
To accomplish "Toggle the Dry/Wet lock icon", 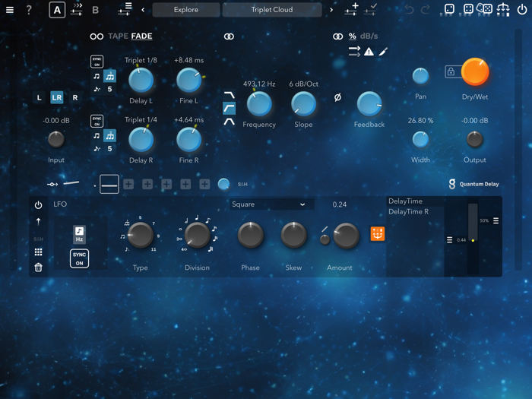I will [451, 71].
